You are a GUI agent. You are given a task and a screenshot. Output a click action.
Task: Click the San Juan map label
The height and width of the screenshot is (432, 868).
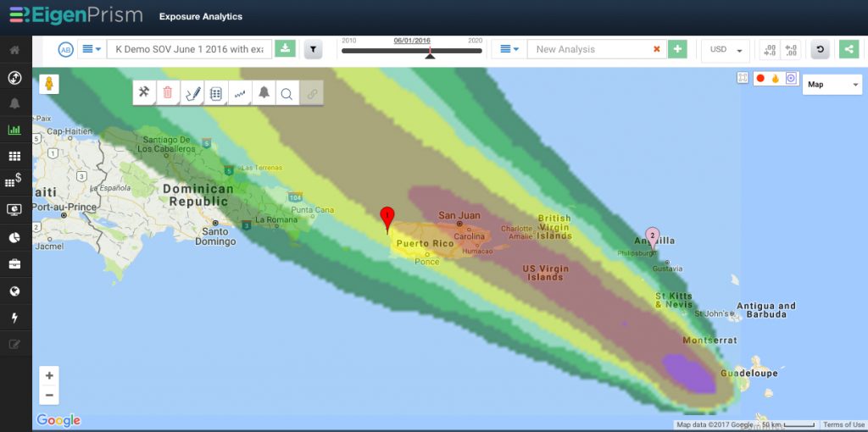459,215
